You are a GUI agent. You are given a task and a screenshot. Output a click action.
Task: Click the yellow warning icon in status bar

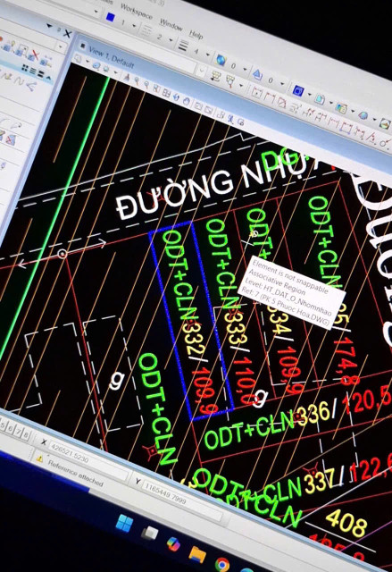point(39,458)
